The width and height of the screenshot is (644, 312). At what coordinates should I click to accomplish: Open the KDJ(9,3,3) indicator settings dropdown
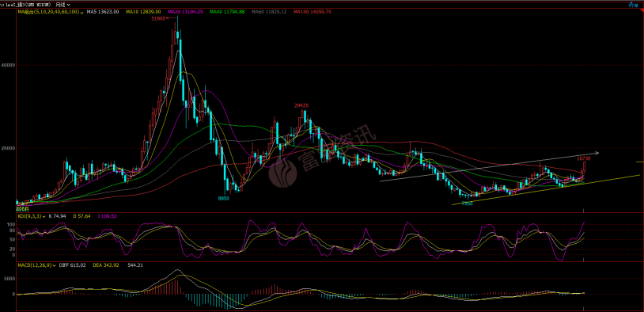pos(32,215)
